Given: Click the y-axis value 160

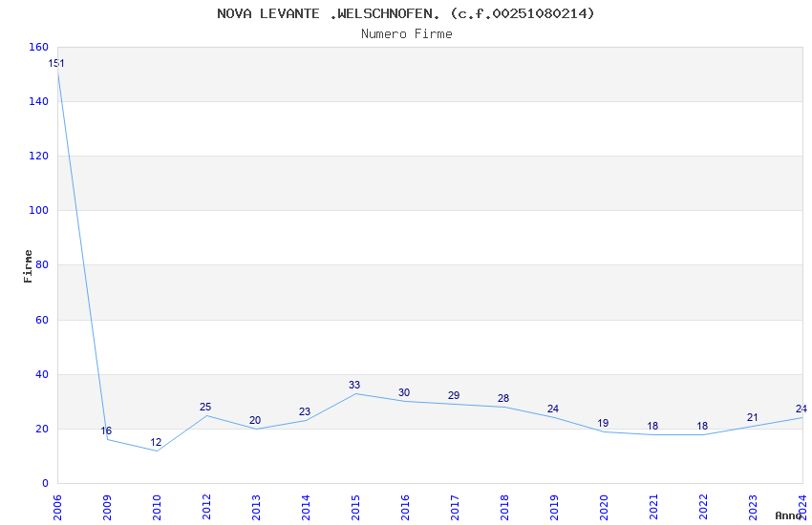Looking at the screenshot, I should point(39,47).
